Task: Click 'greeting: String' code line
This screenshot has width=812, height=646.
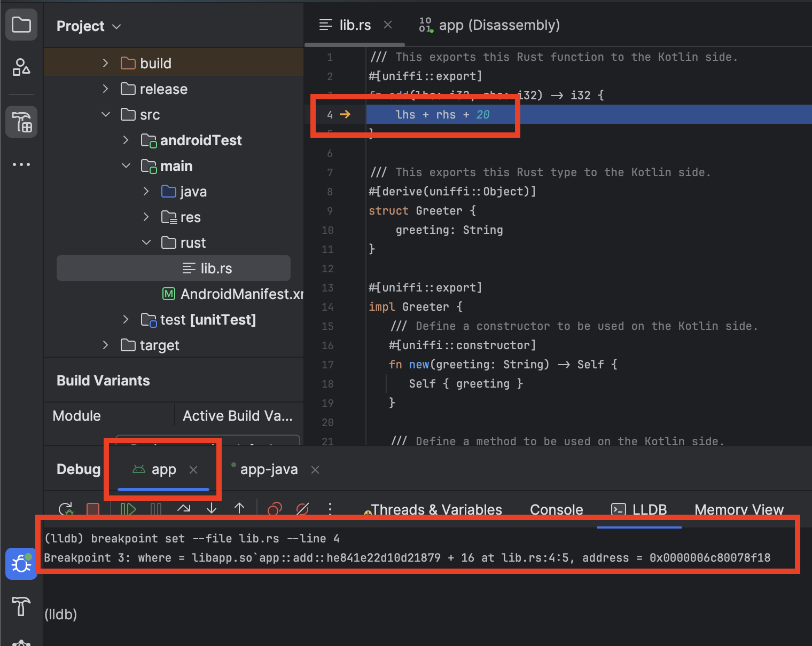Action: pyautogui.click(x=449, y=230)
